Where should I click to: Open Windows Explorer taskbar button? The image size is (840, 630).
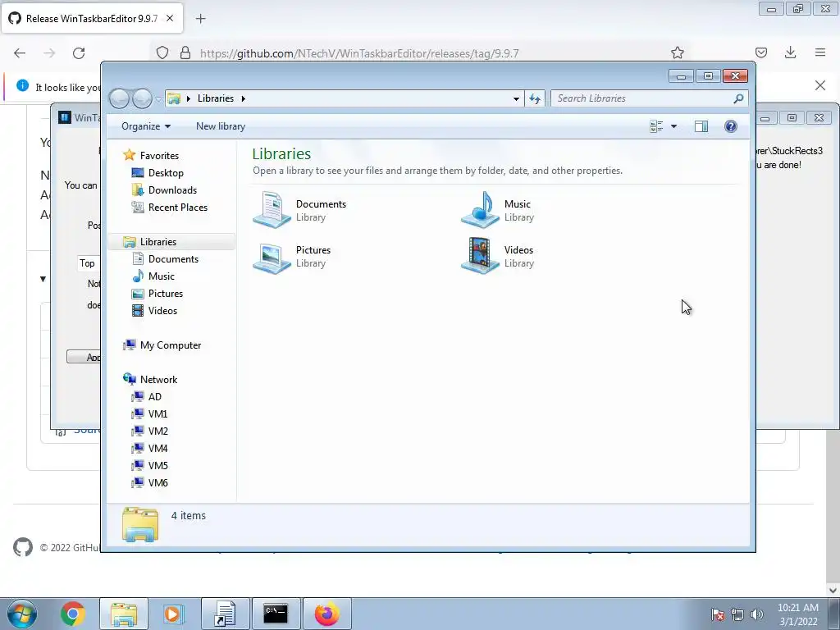coord(124,614)
